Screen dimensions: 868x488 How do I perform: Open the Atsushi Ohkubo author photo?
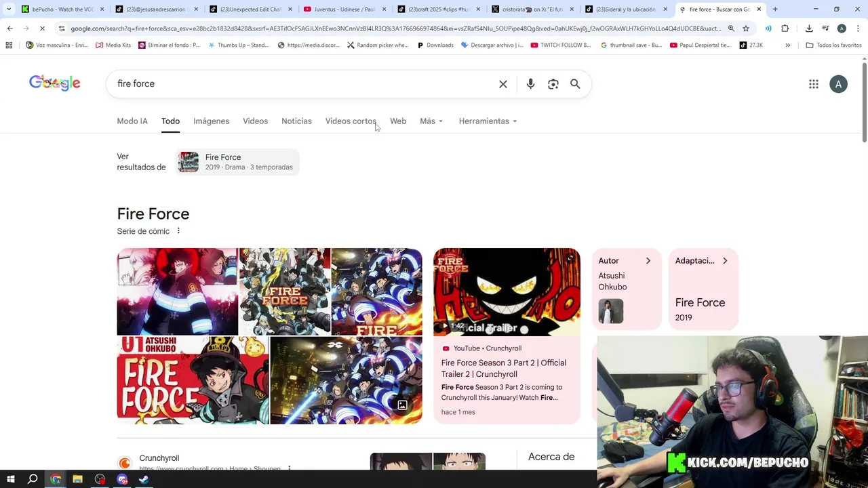[611, 311]
